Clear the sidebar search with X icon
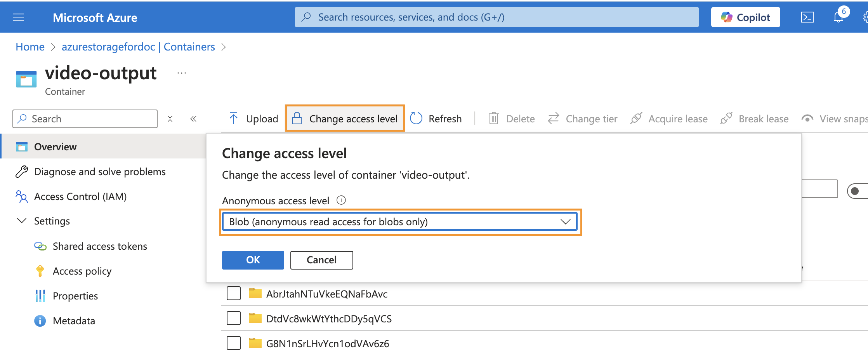Viewport: 868px width, 355px height. tap(170, 119)
